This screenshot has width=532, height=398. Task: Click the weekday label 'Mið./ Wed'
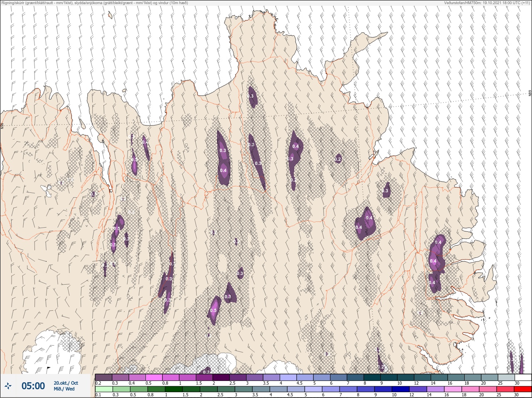pyautogui.click(x=64, y=389)
